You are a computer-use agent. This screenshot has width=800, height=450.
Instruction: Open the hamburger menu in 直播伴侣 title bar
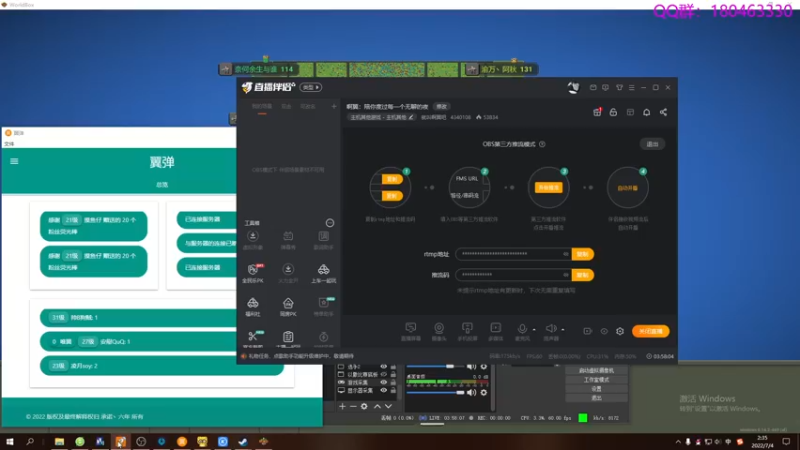tap(632, 88)
